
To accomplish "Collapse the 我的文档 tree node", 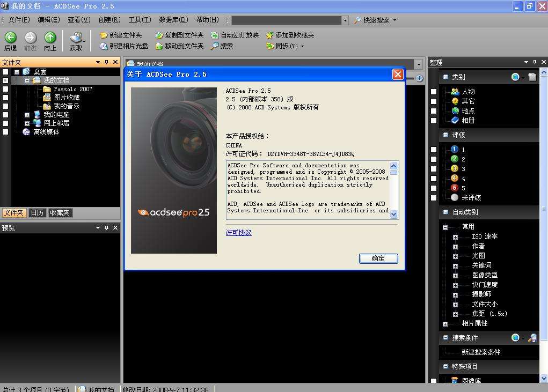I will (27, 80).
